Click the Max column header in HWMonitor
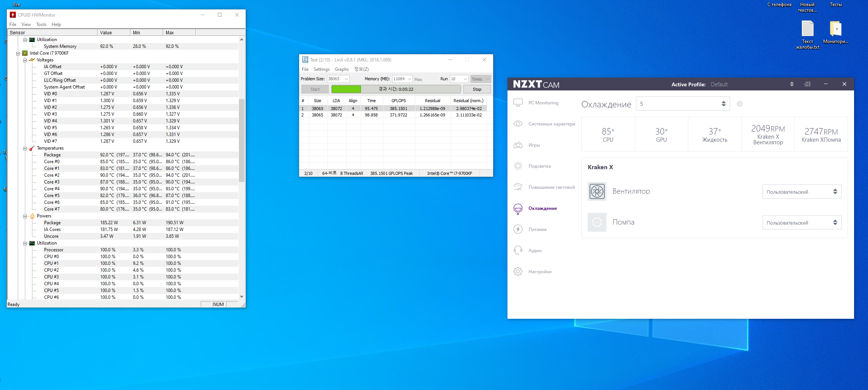 (179, 33)
